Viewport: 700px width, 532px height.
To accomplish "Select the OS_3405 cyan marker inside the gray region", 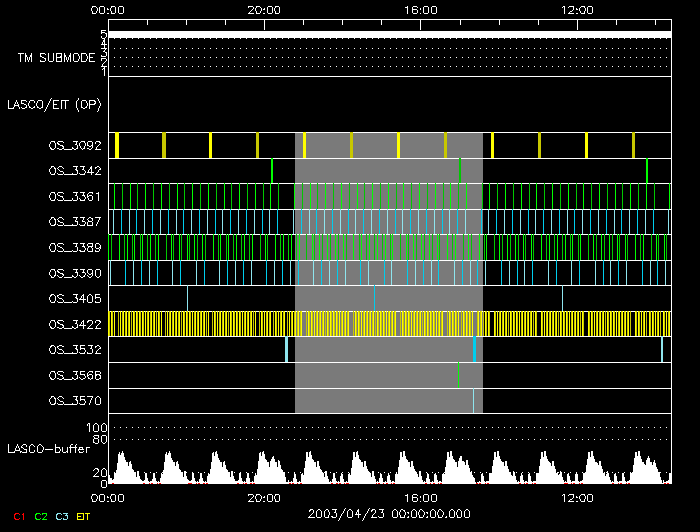I will (374, 298).
